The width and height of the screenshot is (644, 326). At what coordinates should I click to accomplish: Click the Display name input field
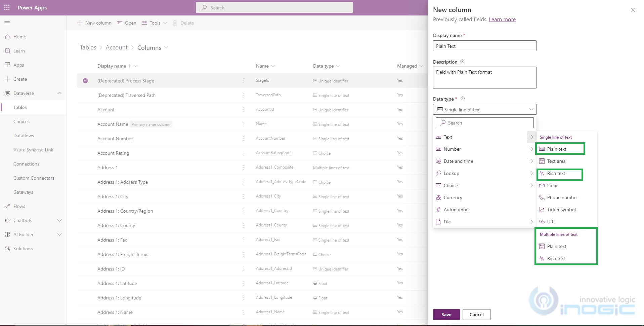484,46
